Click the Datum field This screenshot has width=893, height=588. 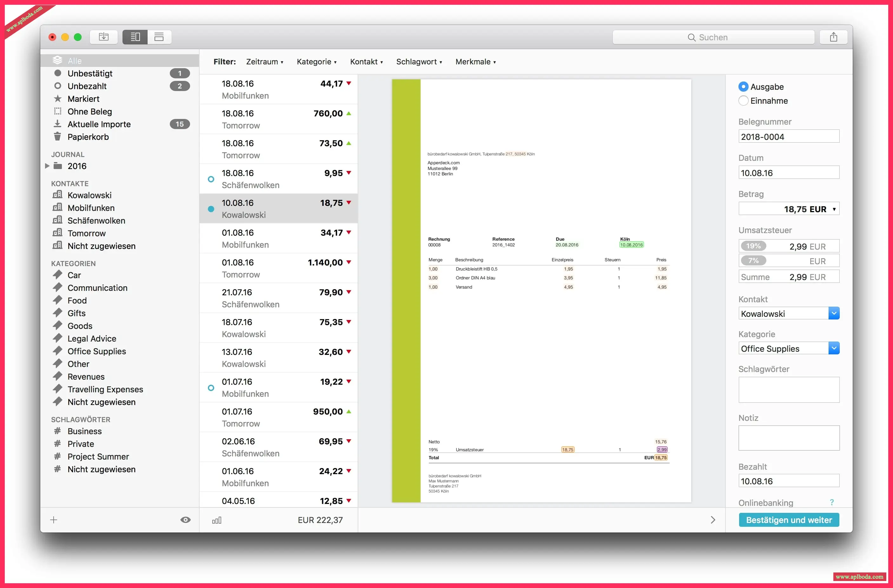789,173
